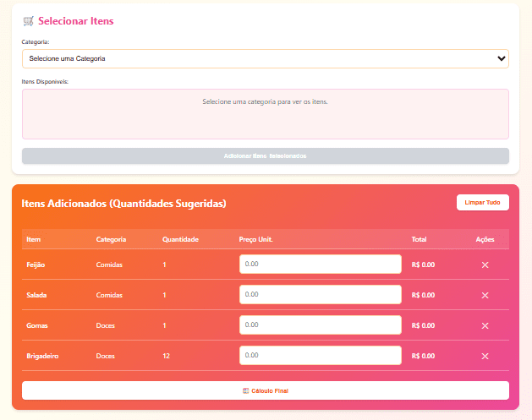Click the Item column header
The width and height of the screenshot is (532, 420).
34,239
